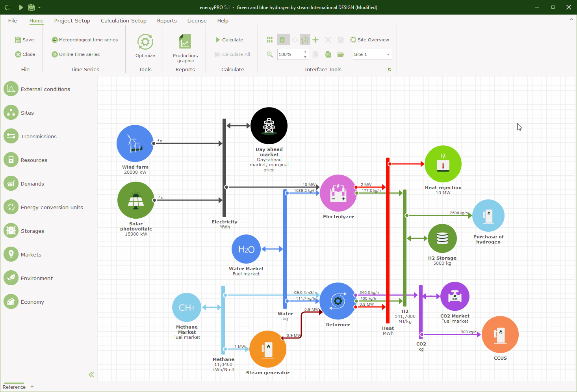Select the Methane Market CH4 icon
577x392 pixels.
(x=187, y=307)
